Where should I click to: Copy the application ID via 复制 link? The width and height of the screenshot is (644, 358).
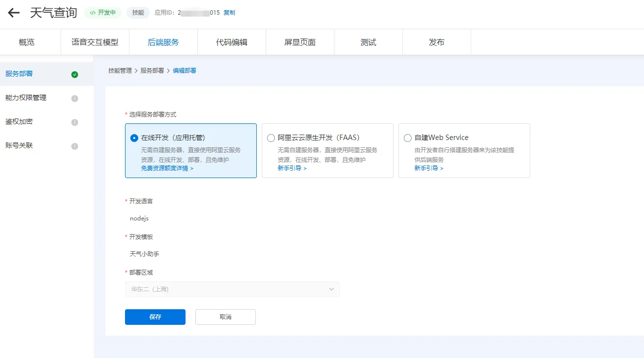pos(229,13)
